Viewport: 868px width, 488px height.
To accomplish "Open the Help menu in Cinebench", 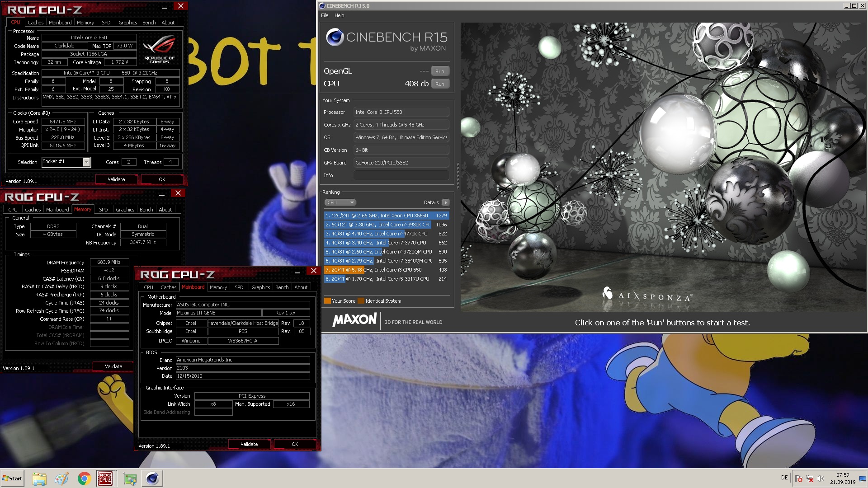I will [x=339, y=15].
